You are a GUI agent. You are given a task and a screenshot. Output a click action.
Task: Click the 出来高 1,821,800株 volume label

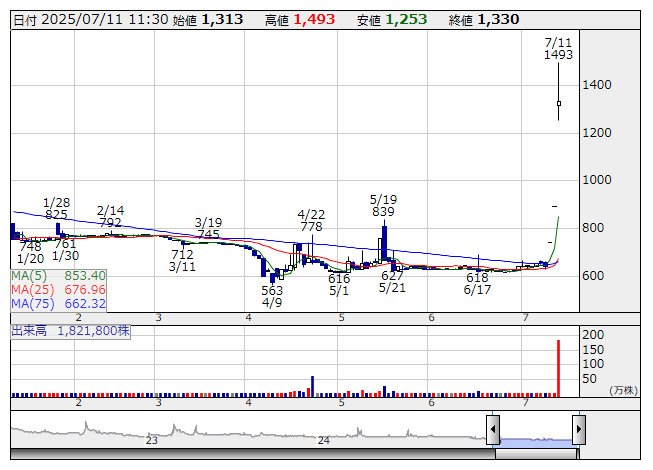coord(70,331)
